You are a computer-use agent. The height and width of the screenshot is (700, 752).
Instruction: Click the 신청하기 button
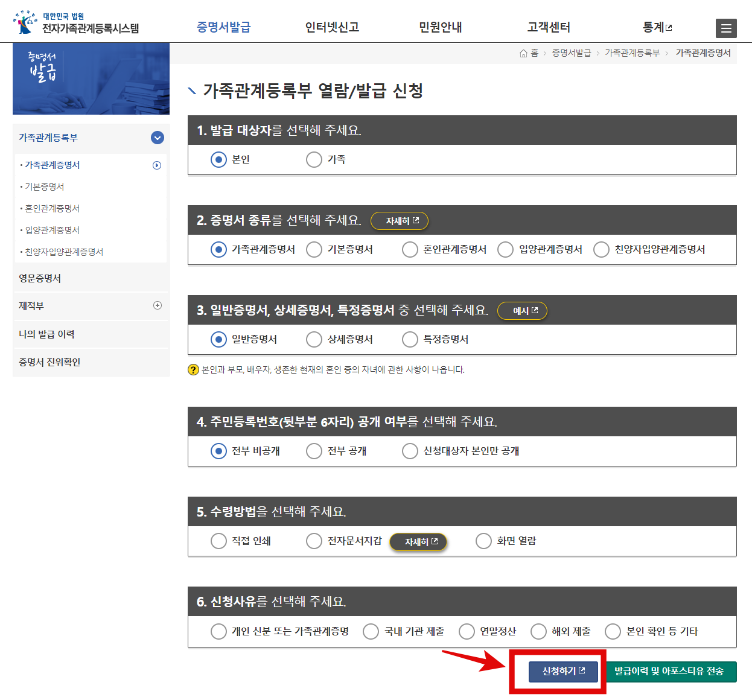[562, 672]
